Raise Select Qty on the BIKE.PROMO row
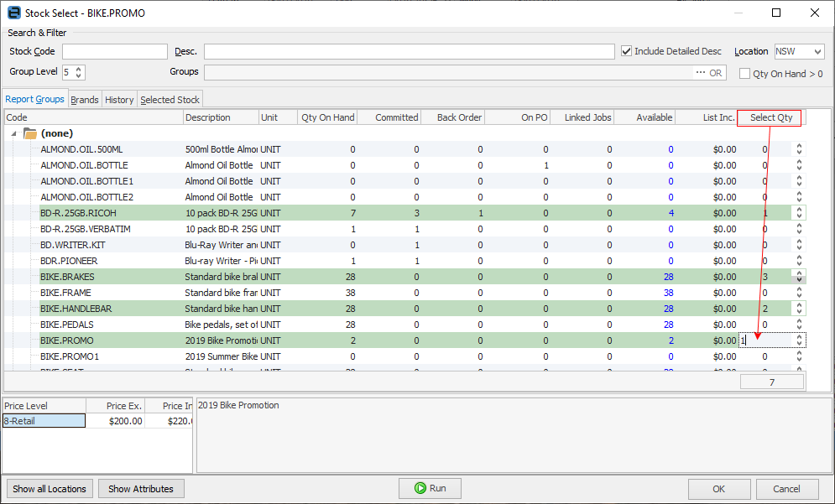Screen dimensions: 835x504 [799, 338]
